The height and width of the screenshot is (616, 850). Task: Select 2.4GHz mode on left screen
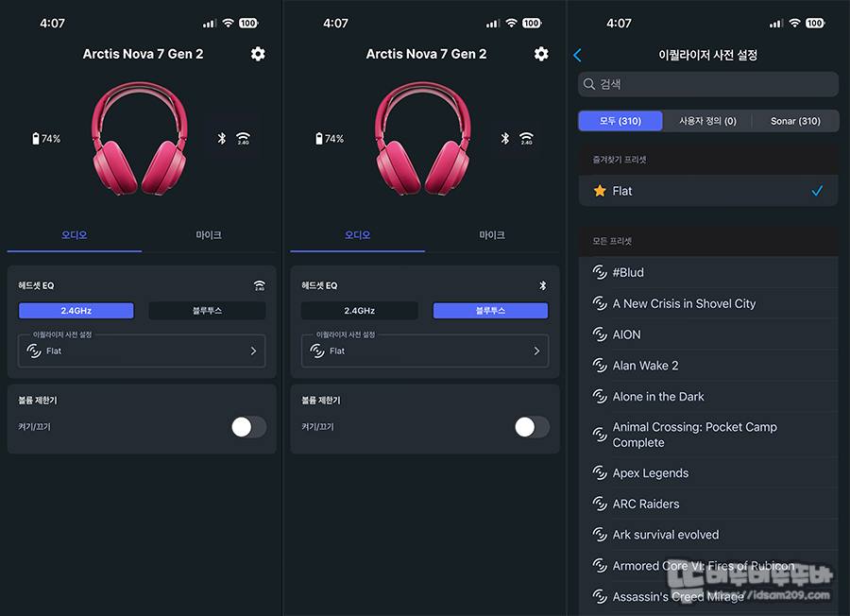tap(76, 311)
